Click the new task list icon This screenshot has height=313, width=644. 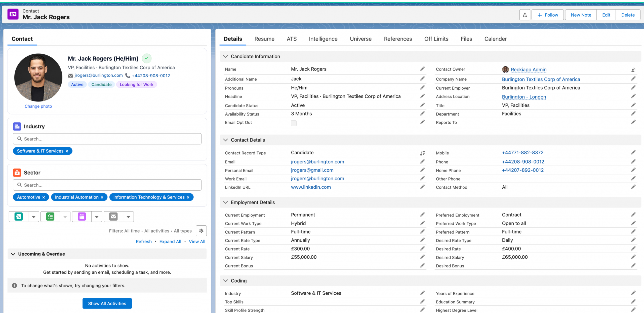[x=50, y=217]
